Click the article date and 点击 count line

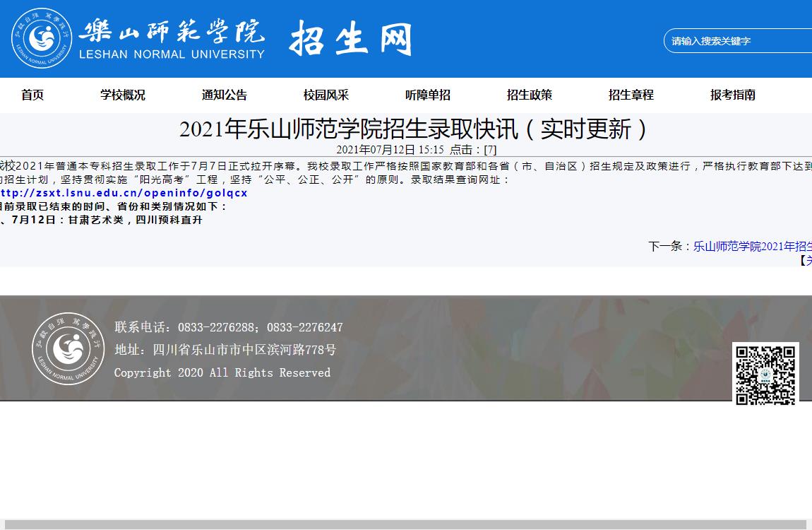(416, 150)
